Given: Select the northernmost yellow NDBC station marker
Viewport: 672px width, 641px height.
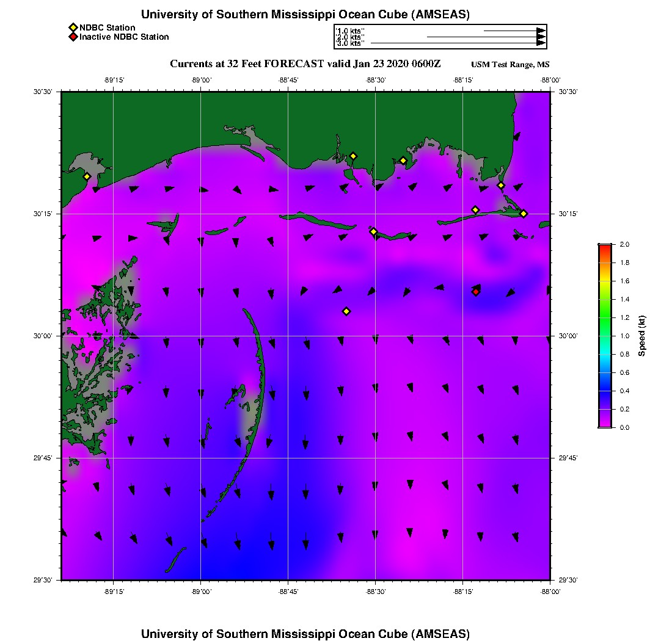Looking at the screenshot, I should click(x=353, y=156).
